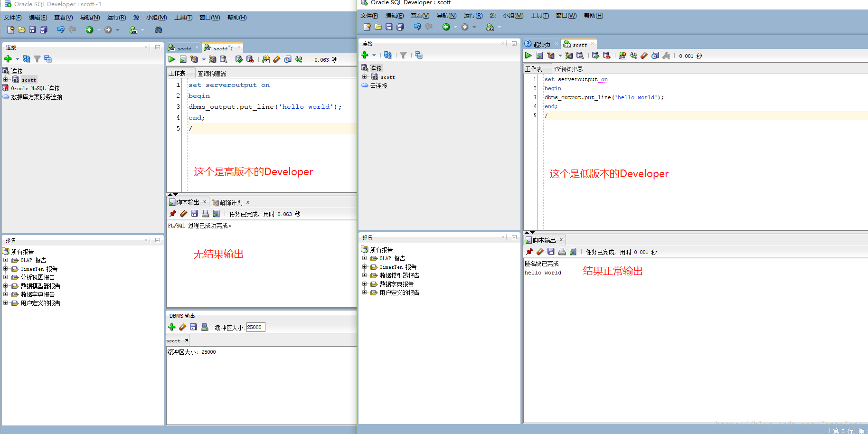Save right window script output with disk icon
The height and width of the screenshot is (434, 868).
551,252
